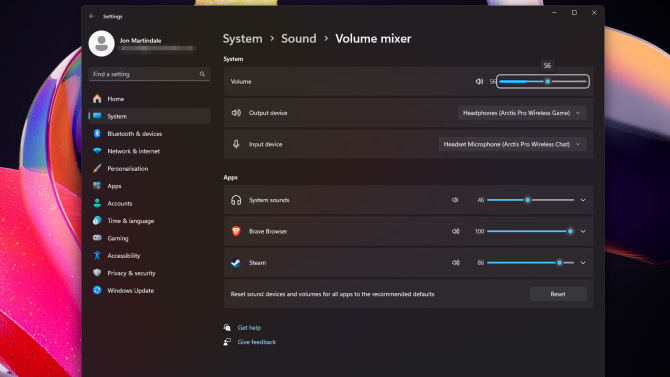Click the Jon Martindale account name
Viewport: 670px width, 377px height.
(141, 41)
